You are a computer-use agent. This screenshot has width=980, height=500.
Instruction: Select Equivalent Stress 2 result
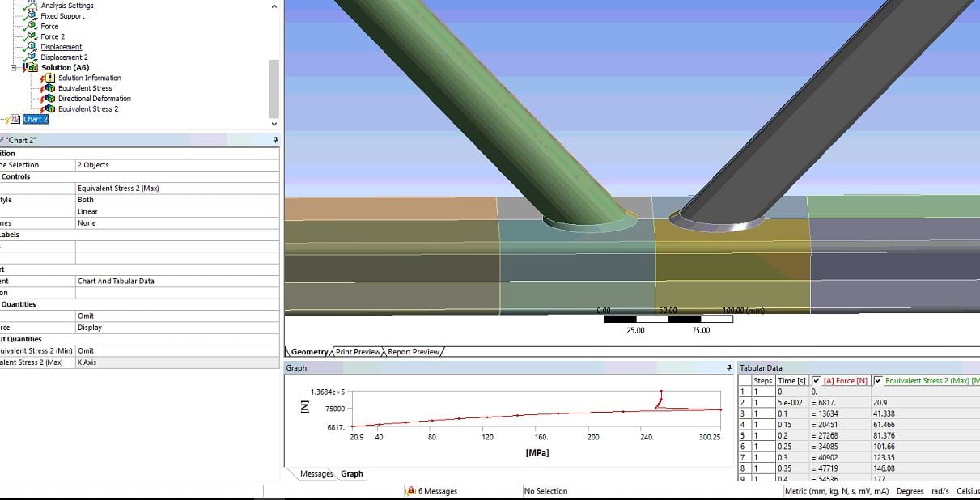88,109
